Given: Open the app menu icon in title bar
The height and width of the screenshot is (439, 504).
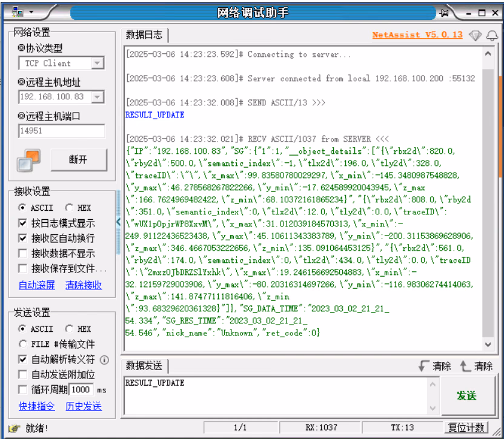Looking at the screenshot, I should [18, 12].
